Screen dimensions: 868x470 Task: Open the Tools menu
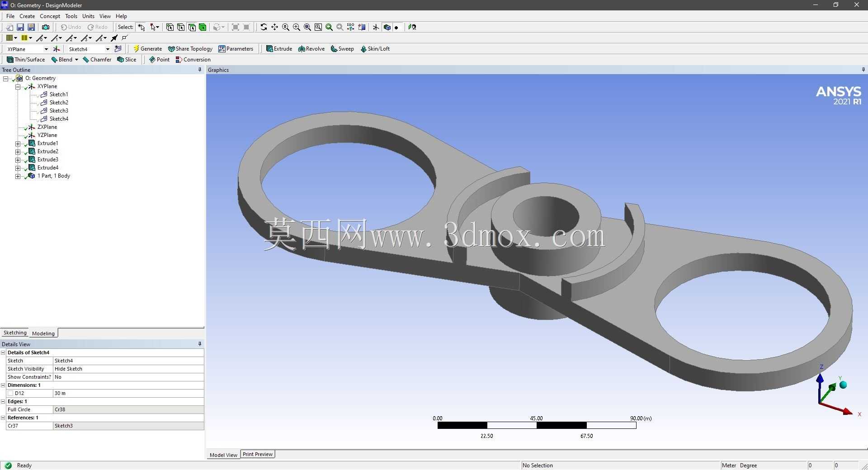pos(71,16)
